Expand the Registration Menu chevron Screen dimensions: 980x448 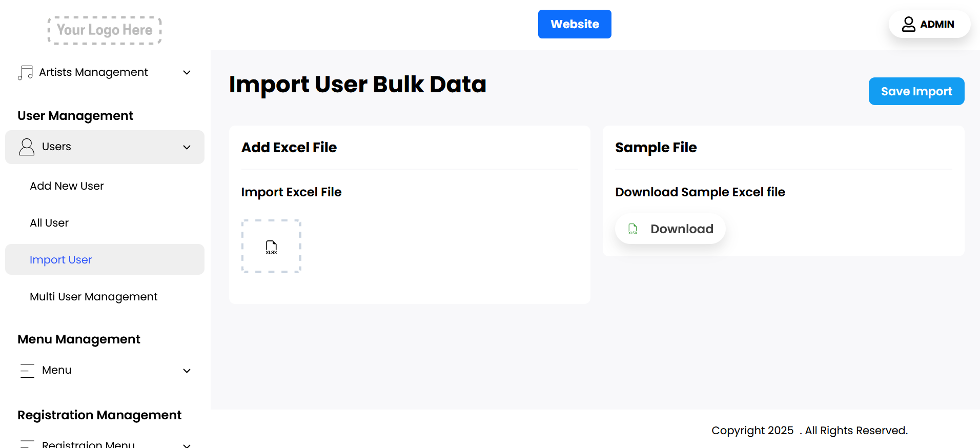click(187, 444)
